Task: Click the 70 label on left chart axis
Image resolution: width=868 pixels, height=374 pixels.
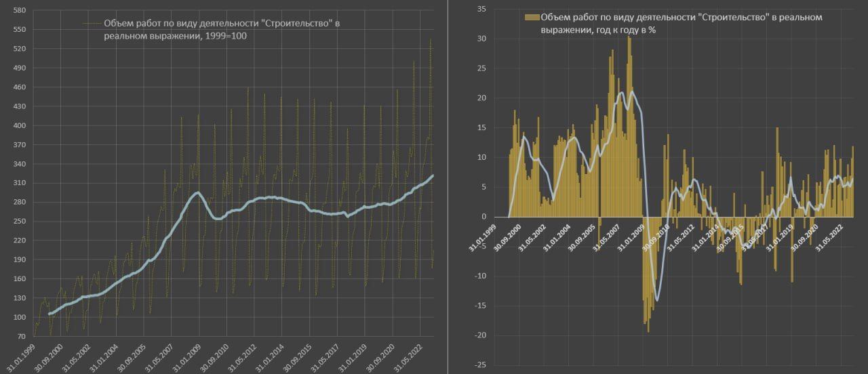Action: pyautogui.click(x=22, y=336)
